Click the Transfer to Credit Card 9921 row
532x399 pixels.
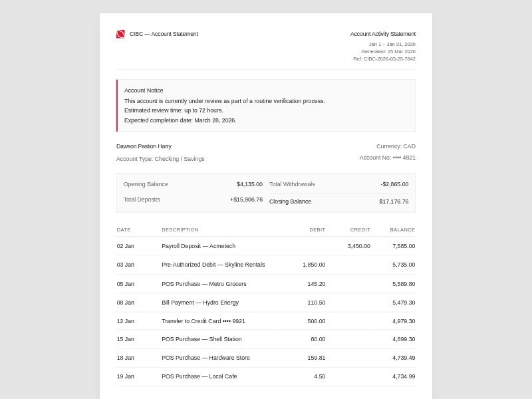pyautogui.click(x=203, y=321)
